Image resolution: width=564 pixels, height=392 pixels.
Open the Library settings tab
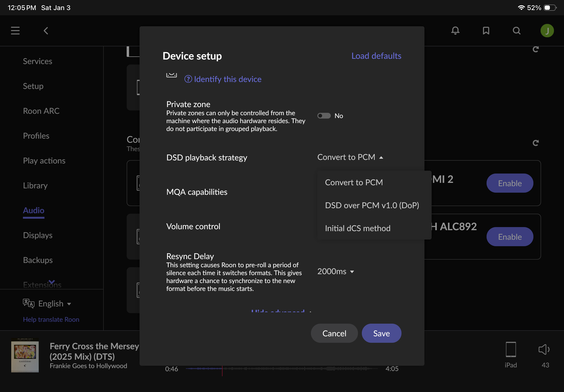(35, 185)
